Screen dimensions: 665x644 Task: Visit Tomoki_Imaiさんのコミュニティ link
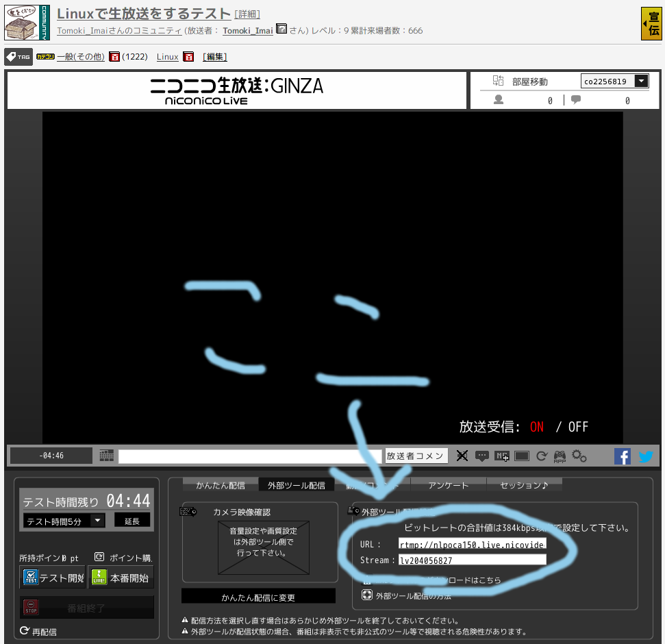pyautogui.click(x=119, y=31)
